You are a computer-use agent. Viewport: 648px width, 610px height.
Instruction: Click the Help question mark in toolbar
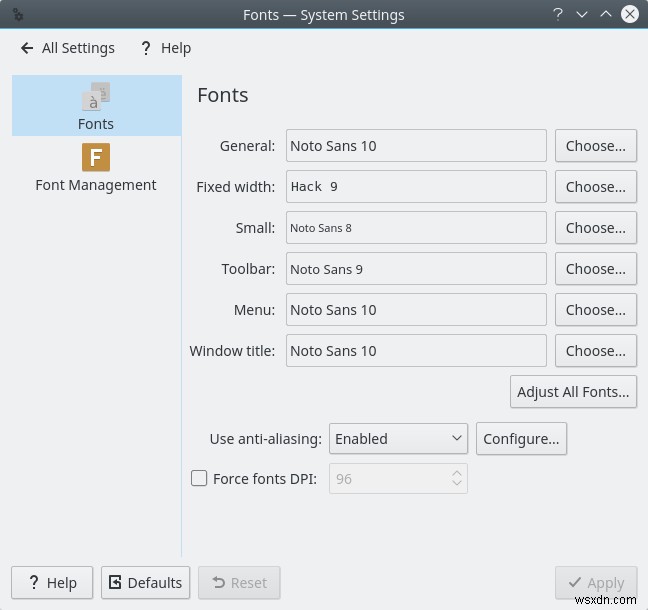146,48
